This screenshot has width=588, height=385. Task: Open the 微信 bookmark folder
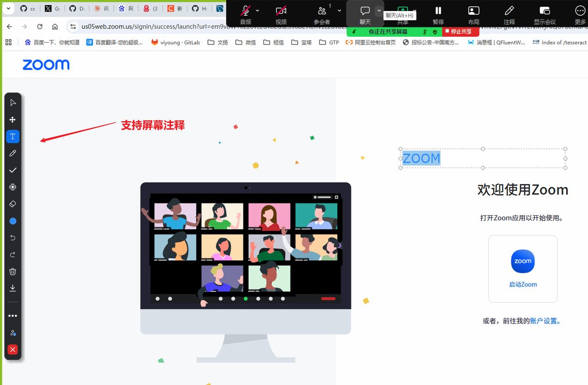(246, 42)
